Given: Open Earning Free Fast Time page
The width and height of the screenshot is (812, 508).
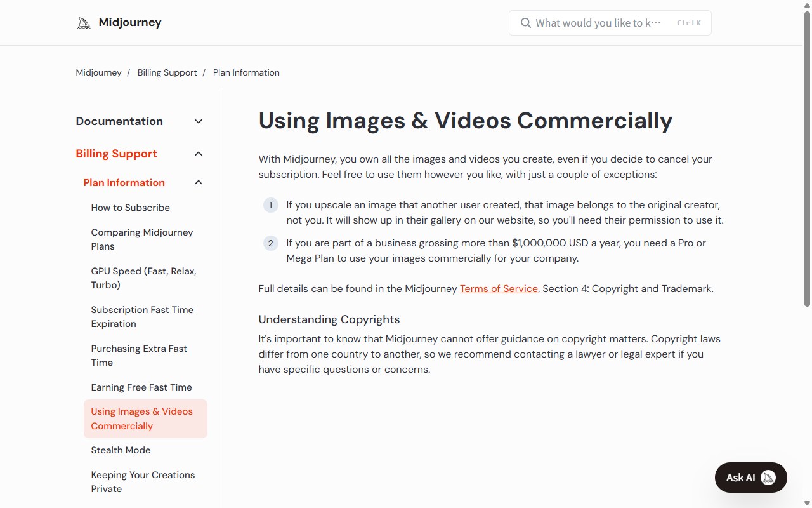Looking at the screenshot, I should pyautogui.click(x=141, y=387).
